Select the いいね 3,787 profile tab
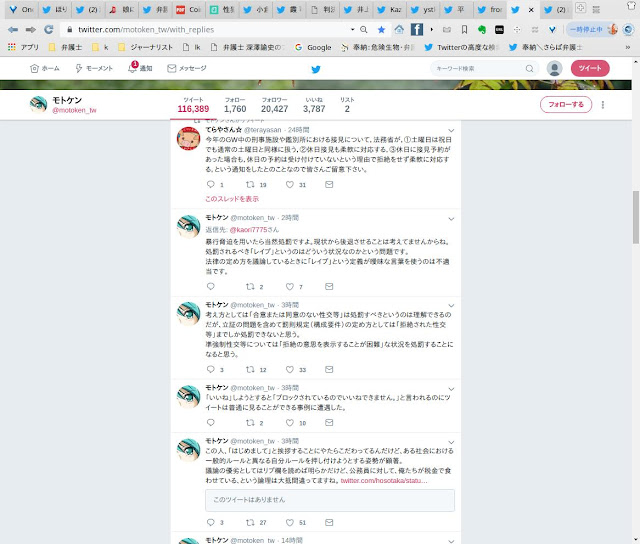The height and width of the screenshot is (544, 640). click(314, 105)
